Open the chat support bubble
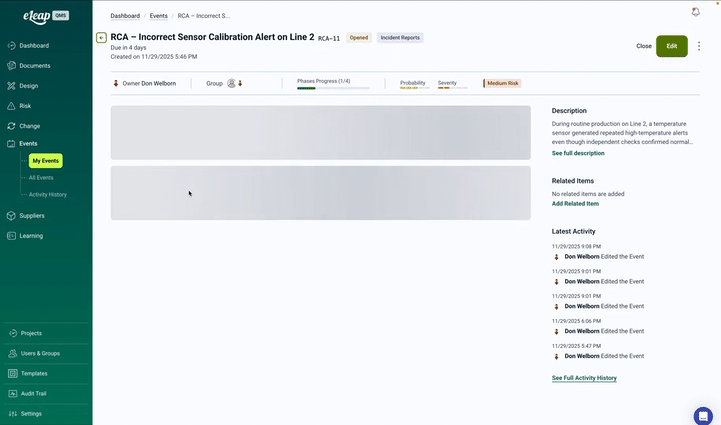Viewport: 721px width, 425px height. (x=702, y=415)
